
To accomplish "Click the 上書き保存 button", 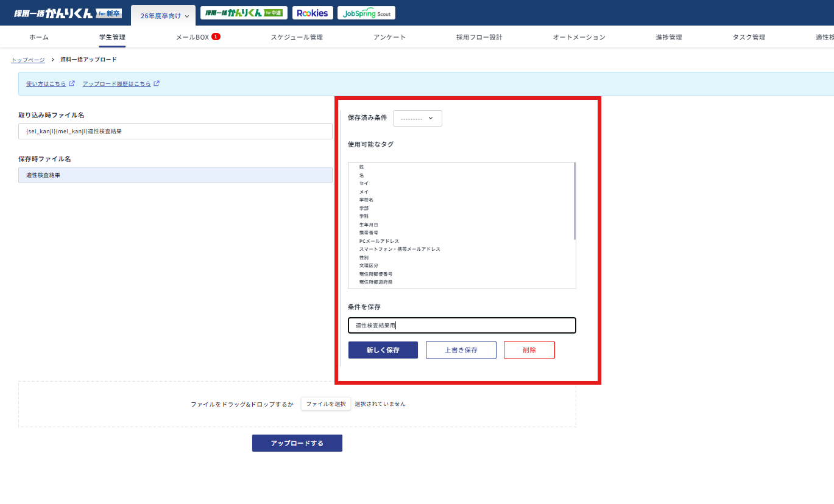I will [x=461, y=350].
